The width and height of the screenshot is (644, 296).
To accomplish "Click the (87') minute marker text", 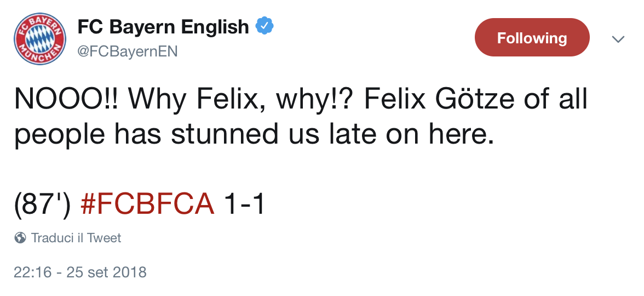I will point(43,204).
